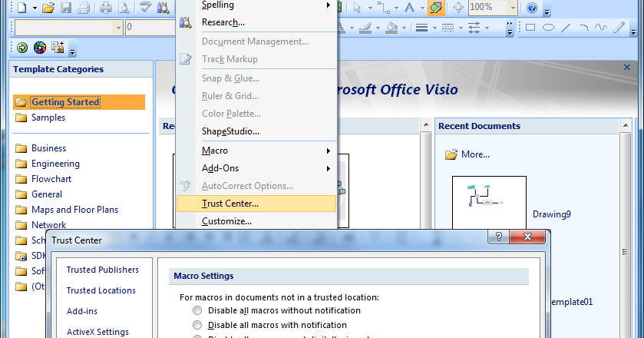Open ActiveX Settings in Trust Center
644x338 pixels.
[97, 332]
